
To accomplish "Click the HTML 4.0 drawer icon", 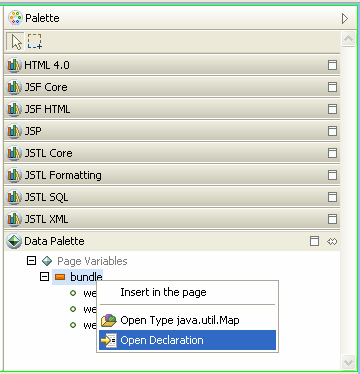I will (x=14, y=65).
